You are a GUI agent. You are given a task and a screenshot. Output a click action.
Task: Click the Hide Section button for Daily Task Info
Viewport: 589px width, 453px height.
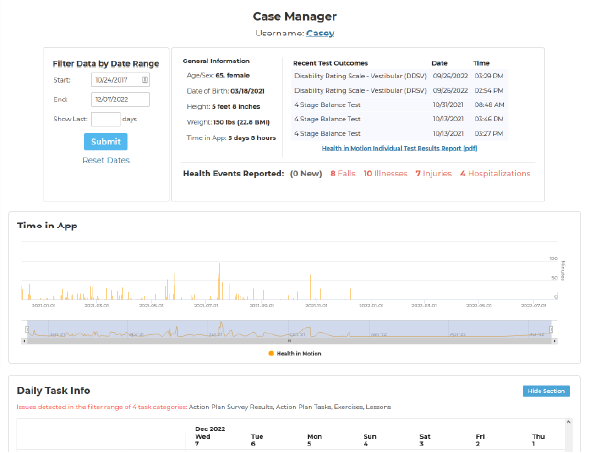point(546,391)
